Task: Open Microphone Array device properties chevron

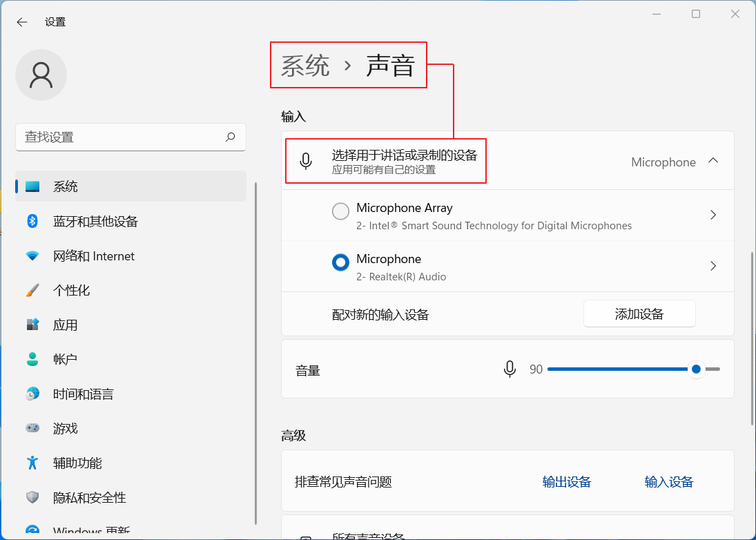Action: 713,215
